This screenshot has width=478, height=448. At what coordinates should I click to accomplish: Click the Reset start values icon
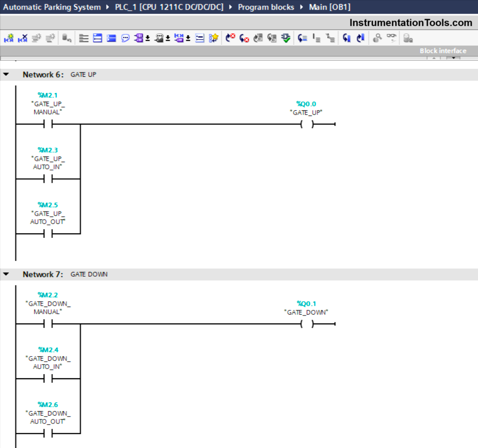(x=67, y=38)
